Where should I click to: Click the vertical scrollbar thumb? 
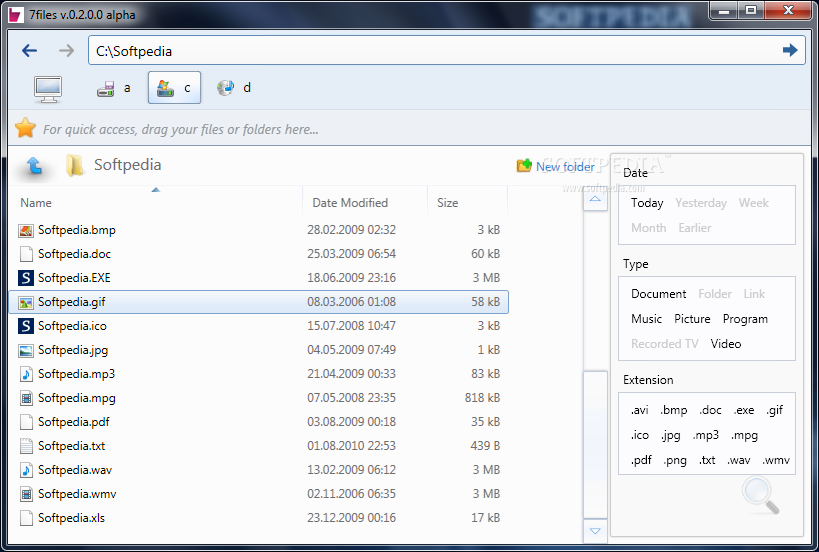click(x=595, y=445)
